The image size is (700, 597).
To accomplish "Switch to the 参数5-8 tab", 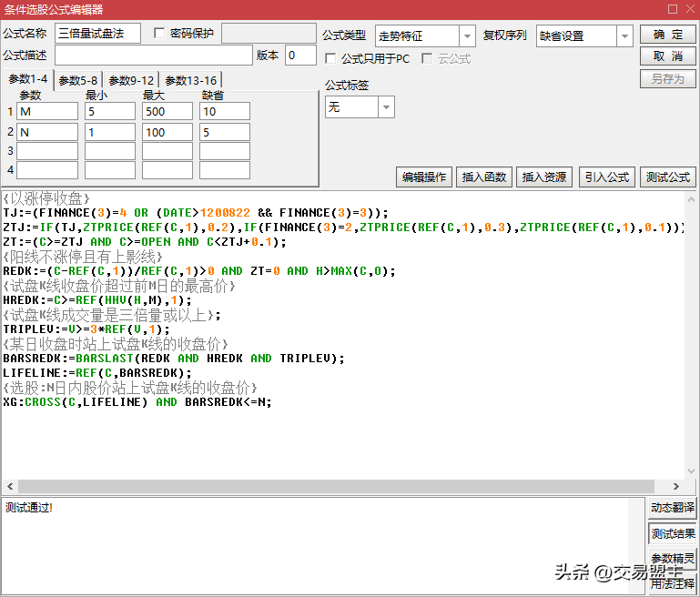I will (x=78, y=80).
